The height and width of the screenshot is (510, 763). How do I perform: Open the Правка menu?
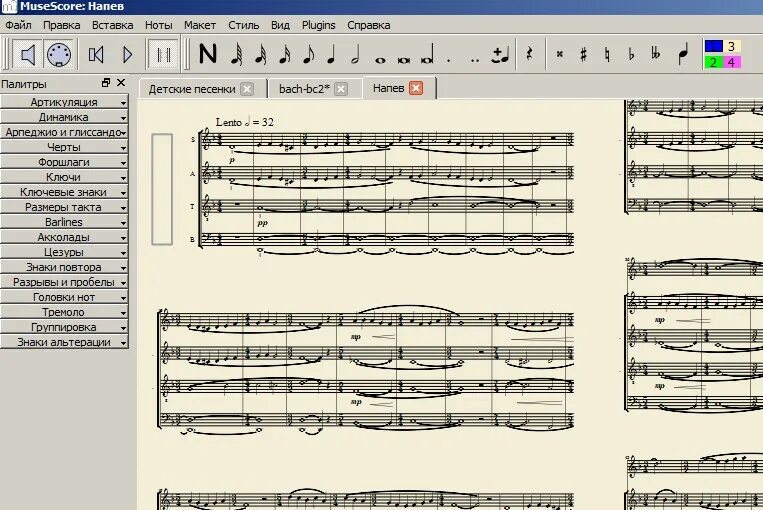pyautogui.click(x=61, y=25)
